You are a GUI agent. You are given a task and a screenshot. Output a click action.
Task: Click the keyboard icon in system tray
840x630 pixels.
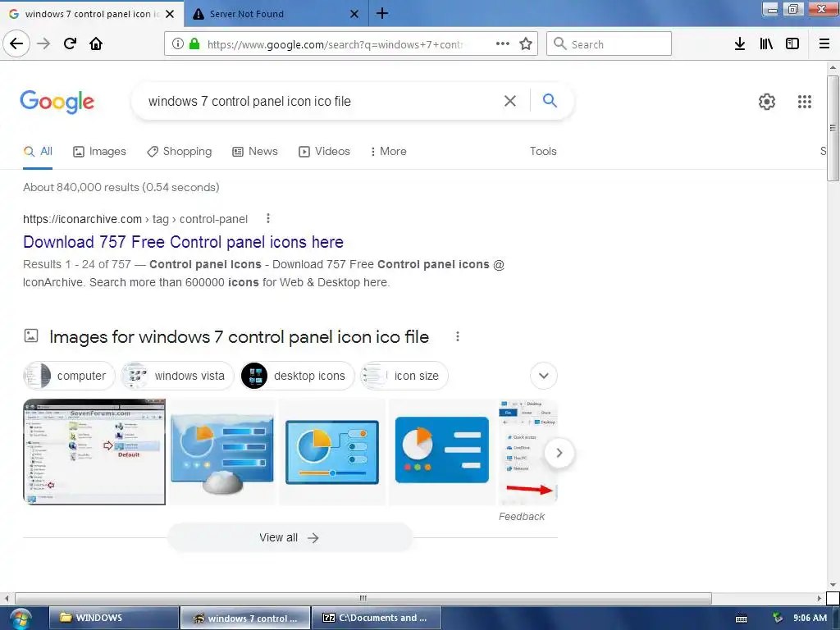(742, 619)
